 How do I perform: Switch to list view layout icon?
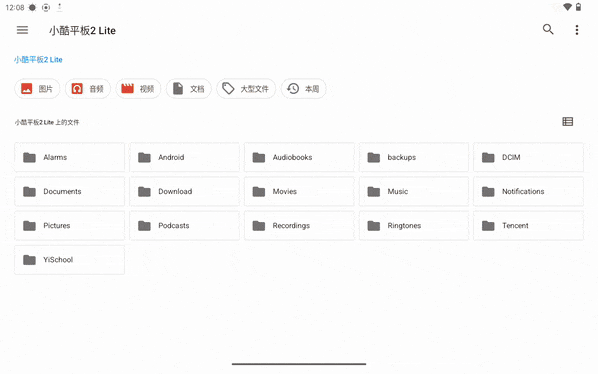pyautogui.click(x=567, y=122)
